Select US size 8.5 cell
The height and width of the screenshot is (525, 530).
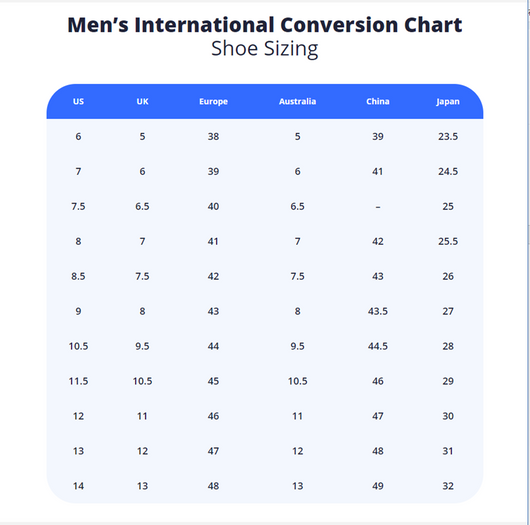click(78, 277)
